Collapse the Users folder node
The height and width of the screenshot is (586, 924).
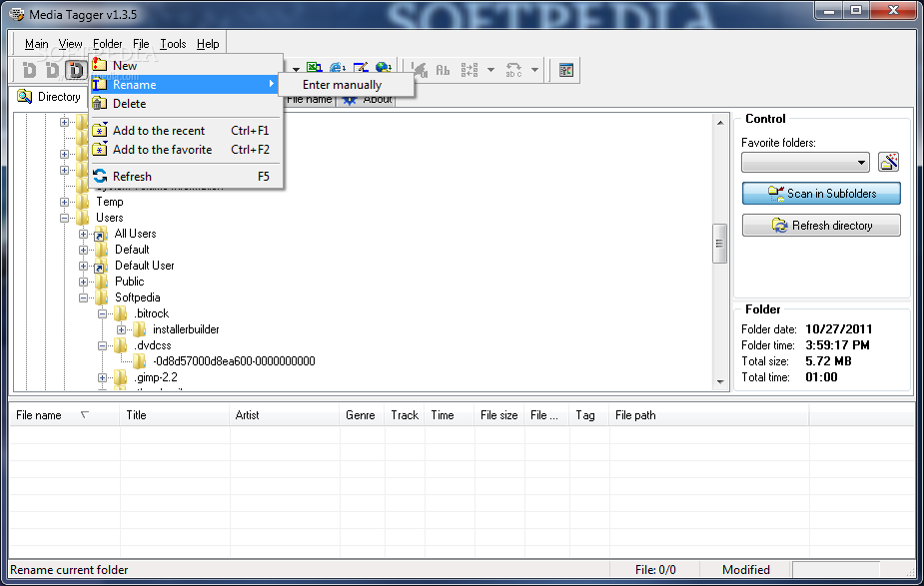tap(64, 218)
